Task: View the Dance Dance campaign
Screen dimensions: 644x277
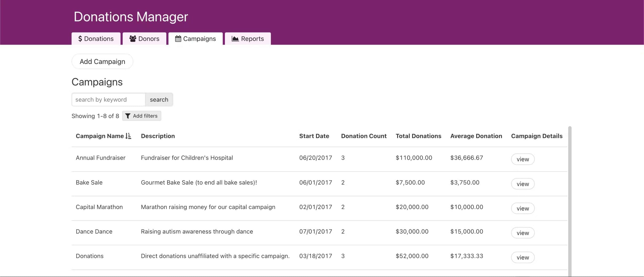Action: coord(522,233)
